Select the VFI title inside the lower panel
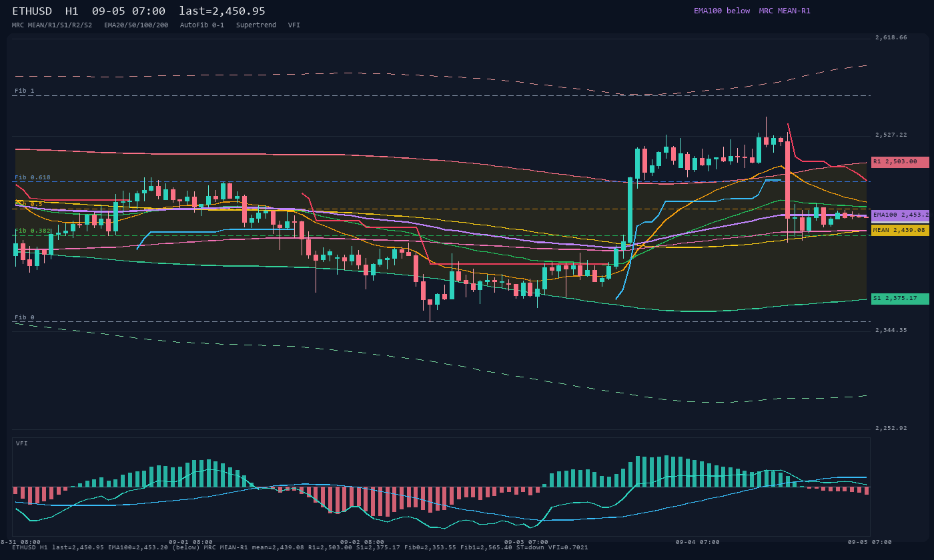934x560 pixels. tap(22, 443)
